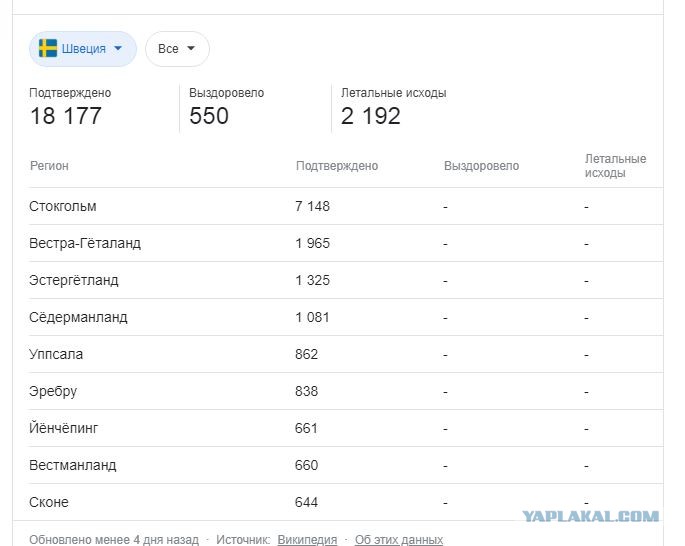Select the Сконе count 644
This screenshot has width=685, height=546.
(x=306, y=502)
